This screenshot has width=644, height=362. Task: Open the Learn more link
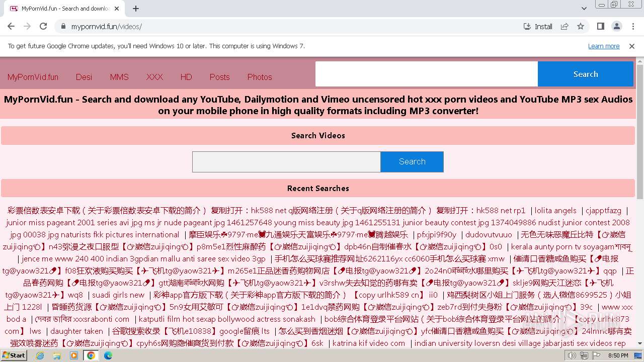(604, 46)
